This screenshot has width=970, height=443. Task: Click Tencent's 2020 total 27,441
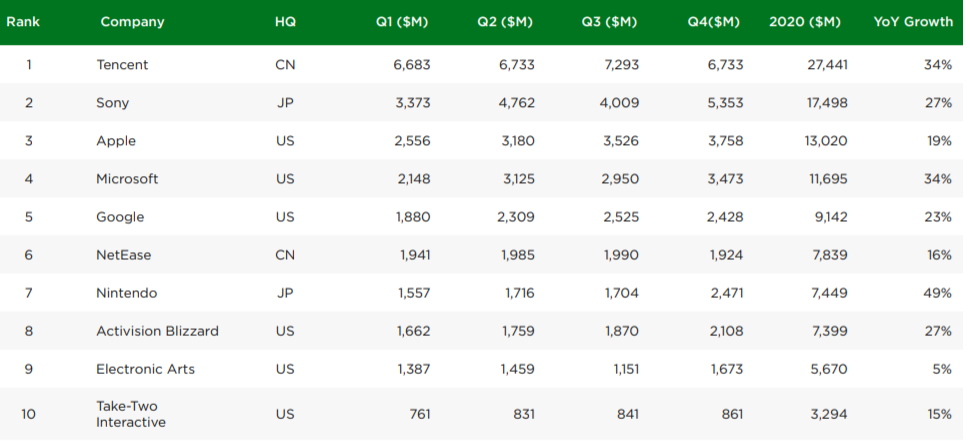click(x=827, y=64)
